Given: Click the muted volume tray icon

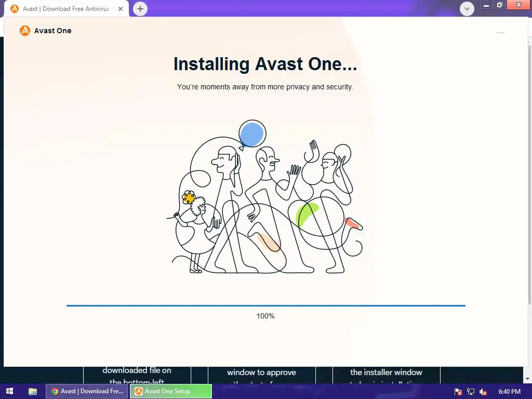Looking at the screenshot, I should click(x=483, y=392).
